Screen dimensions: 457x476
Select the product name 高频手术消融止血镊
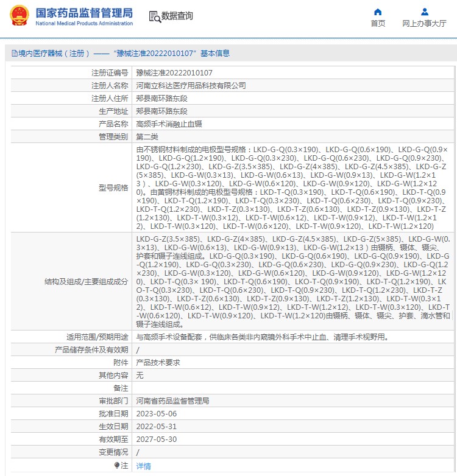(x=169, y=124)
